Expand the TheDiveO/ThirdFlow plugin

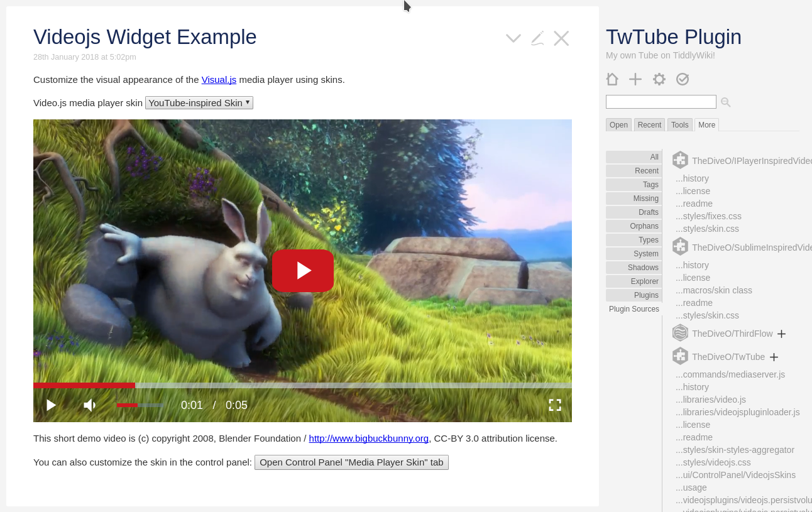pyautogui.click(x=781, y=334)
